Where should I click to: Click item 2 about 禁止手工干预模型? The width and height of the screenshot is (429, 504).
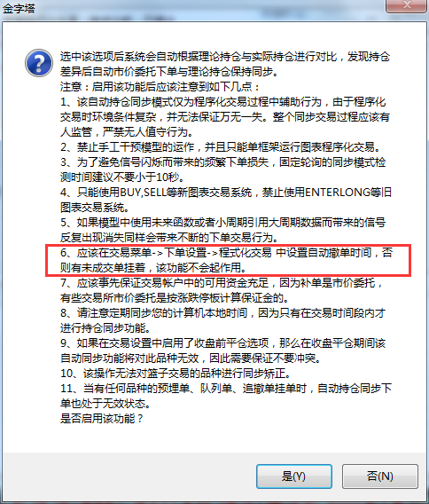pos(221,147)
